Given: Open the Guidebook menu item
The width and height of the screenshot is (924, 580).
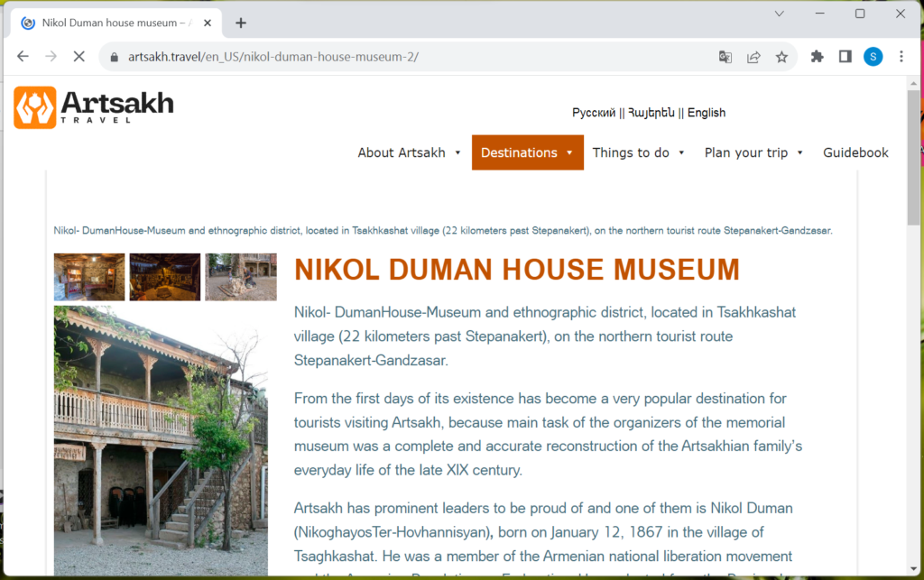Looking at the screenshot, I should click(855, 152).
